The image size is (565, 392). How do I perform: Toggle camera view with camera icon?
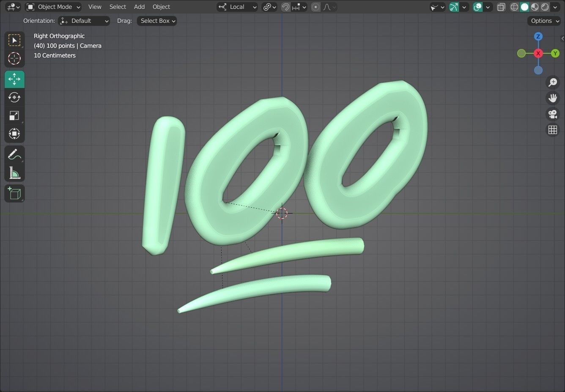552,114
